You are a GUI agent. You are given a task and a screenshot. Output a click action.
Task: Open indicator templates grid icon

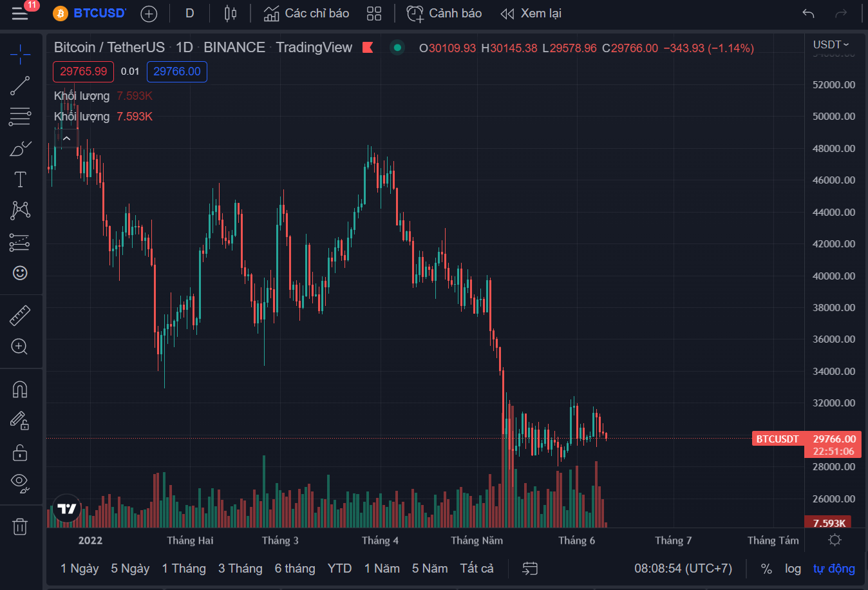374,13
